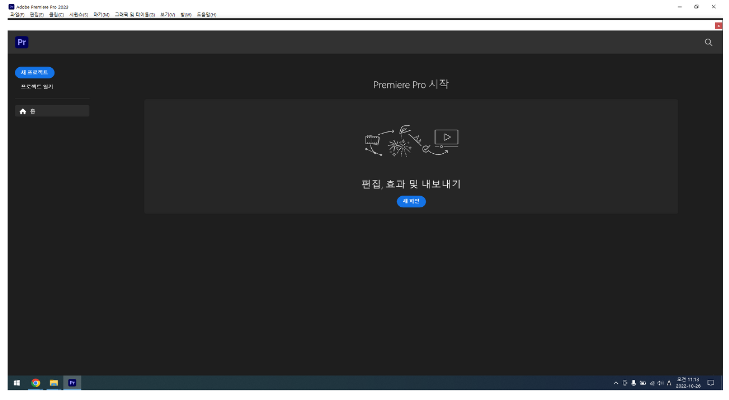Viewport: 729px width, 400px height.
Task: Open the 도움말(H) Help menu
Action: coord(206,15)
